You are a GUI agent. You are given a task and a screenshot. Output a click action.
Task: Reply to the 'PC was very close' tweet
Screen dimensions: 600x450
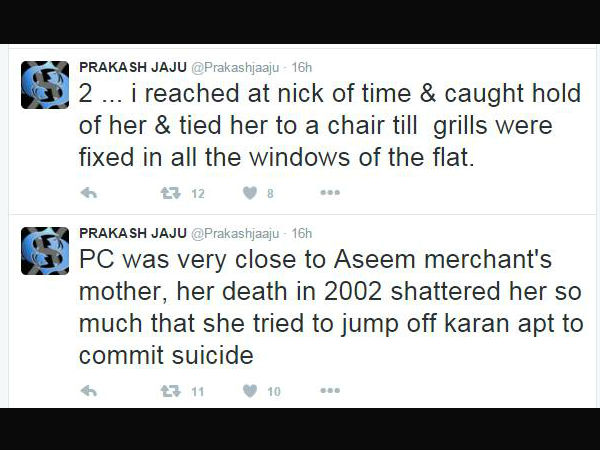[x=89, y=391]
